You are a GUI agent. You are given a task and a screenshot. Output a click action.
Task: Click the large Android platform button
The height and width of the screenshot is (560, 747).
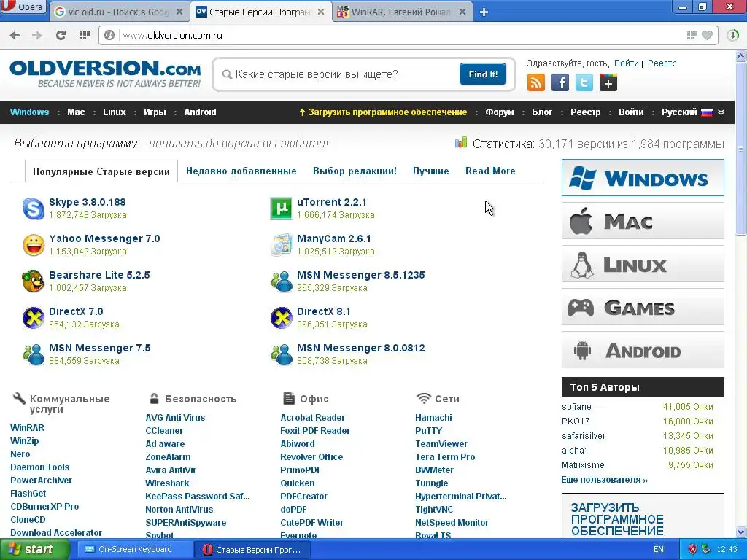pos(643,350)
